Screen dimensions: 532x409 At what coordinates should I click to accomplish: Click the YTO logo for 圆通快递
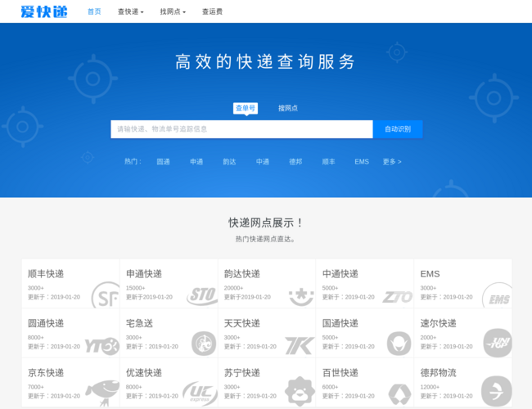pos(102,344)
